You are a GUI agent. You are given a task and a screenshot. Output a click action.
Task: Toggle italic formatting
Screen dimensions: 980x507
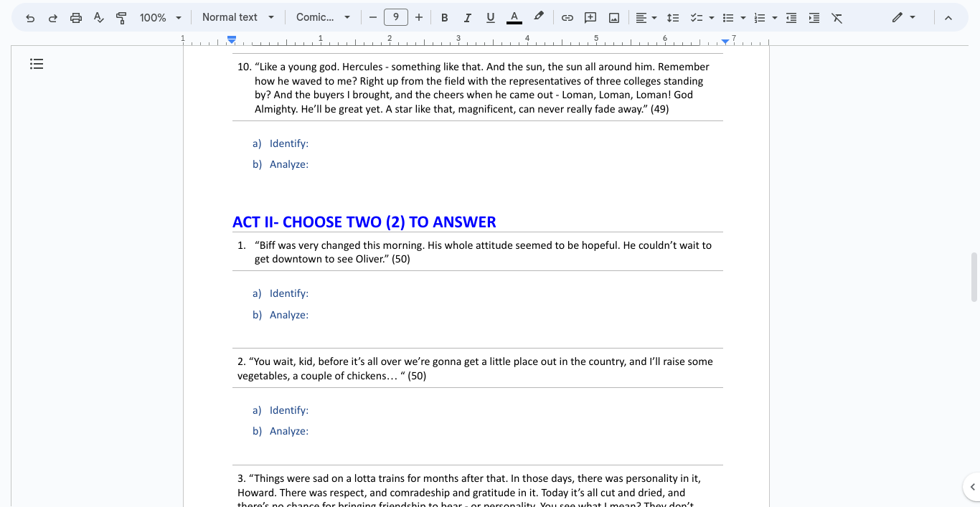(x=468, y=18)
